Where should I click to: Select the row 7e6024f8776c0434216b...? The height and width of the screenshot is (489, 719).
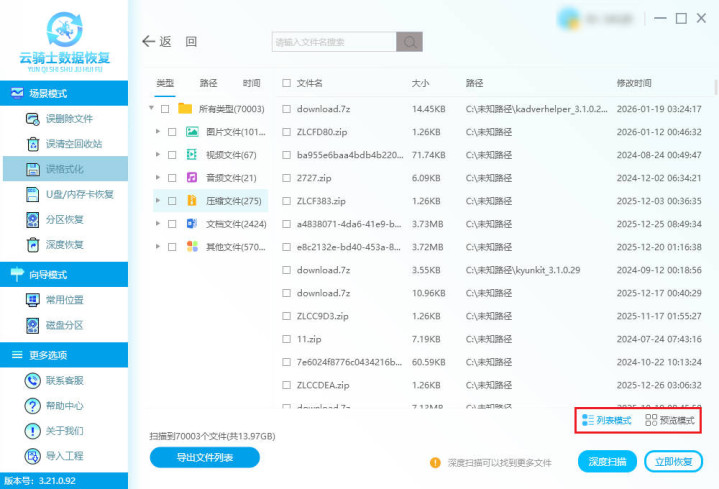tap(492, 362)
